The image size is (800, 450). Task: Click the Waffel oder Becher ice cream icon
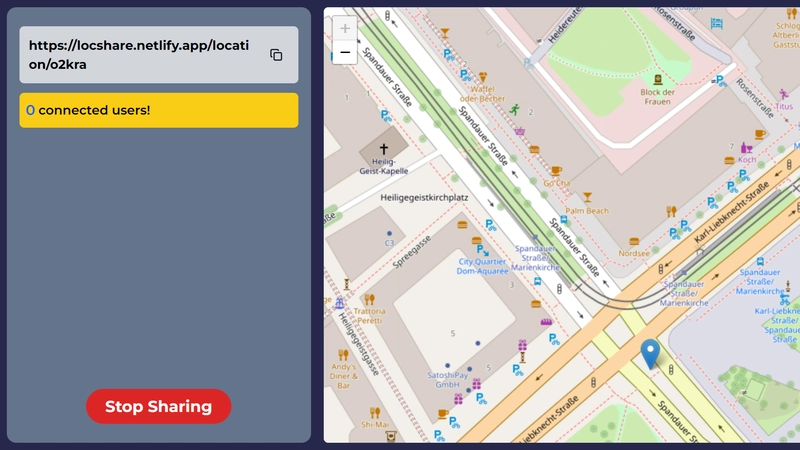pyautogui.click(x=482, y=77)
